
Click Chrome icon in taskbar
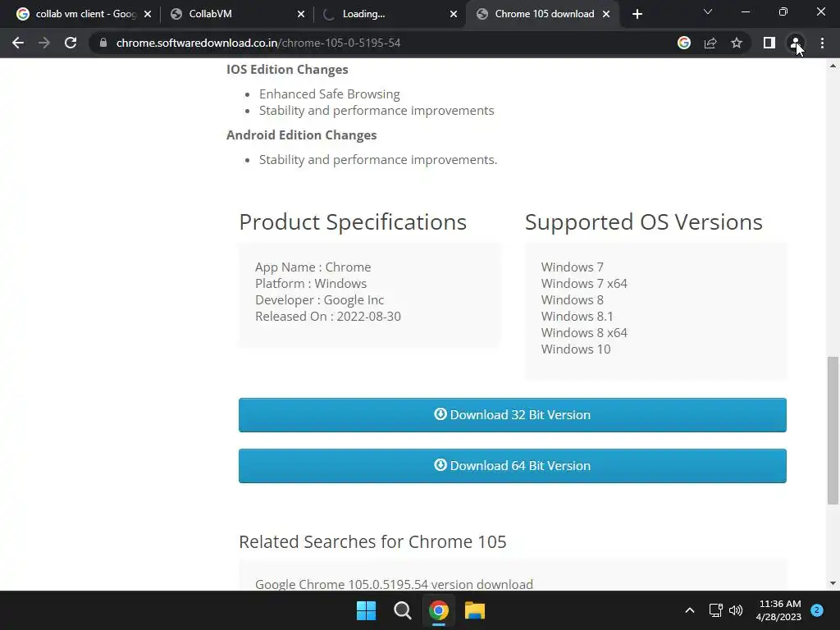tap(438, 610)
